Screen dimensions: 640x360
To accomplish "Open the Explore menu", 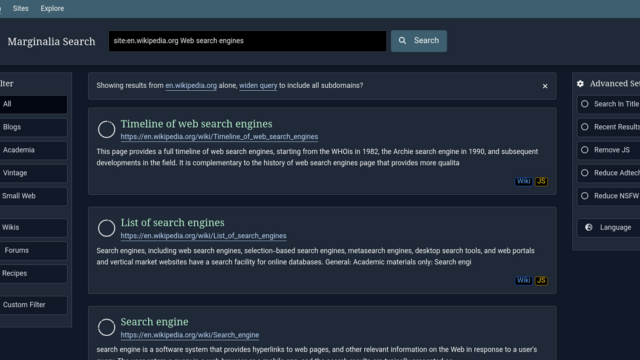I will pyautogui.click(x=52, y=9).
